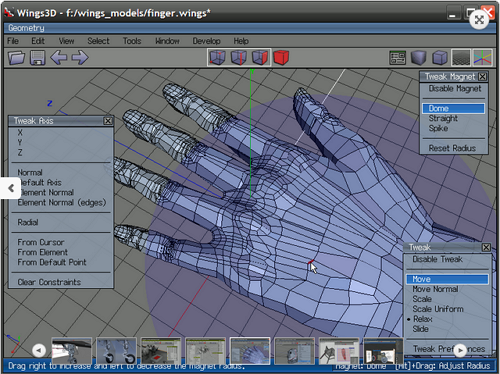Open the thumbnail with two wheels

pos(116,351)
